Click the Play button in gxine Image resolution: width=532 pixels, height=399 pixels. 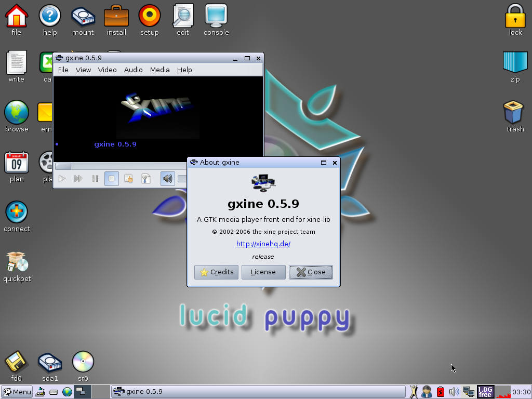pos(62,179)
